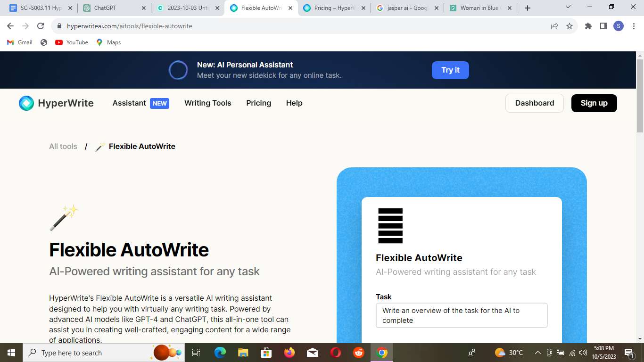Click the Sign up button
The image size is (644, 362).
click(594, 103)
